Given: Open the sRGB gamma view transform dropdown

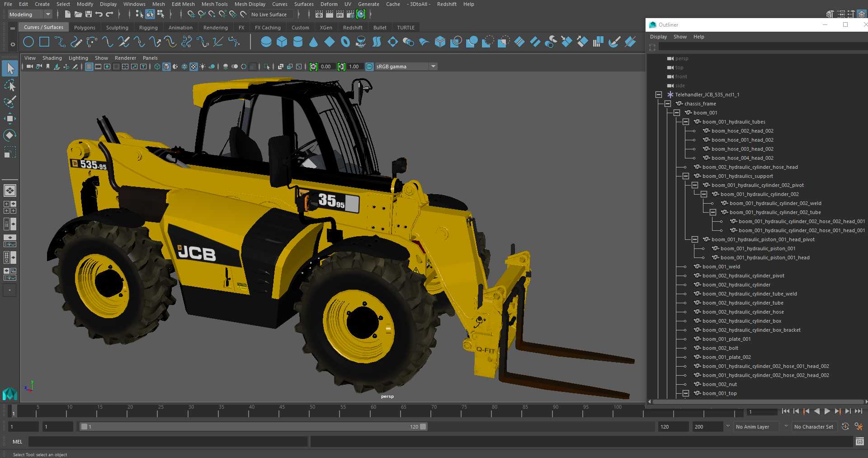Looking at the screenshot, I should (x=406, y=67).
